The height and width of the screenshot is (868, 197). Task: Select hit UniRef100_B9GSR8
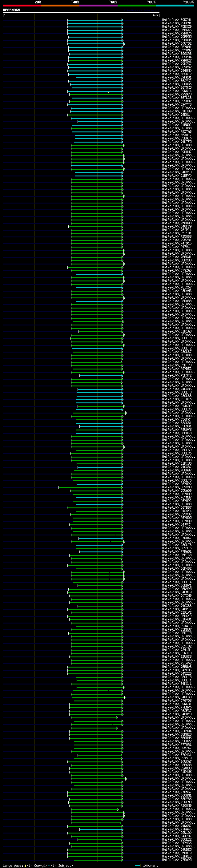point(176,54)
